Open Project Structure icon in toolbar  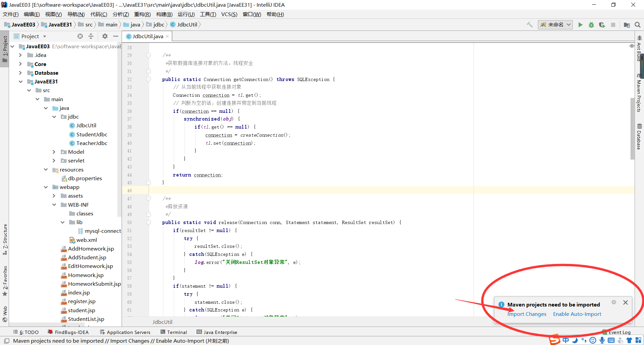(x=627, y=25)
